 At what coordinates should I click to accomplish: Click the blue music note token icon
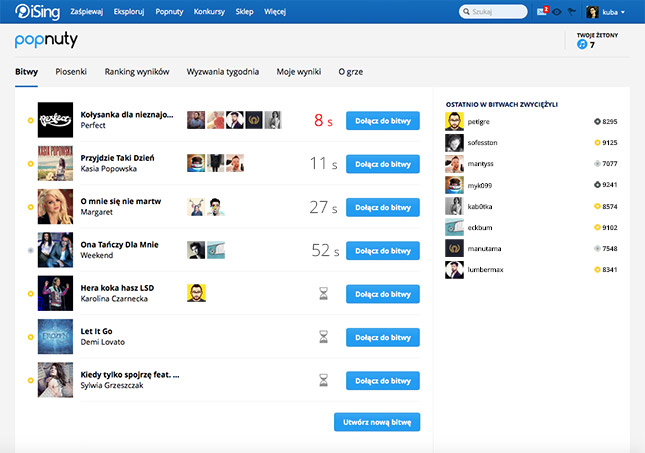click(x=582, y=44)
